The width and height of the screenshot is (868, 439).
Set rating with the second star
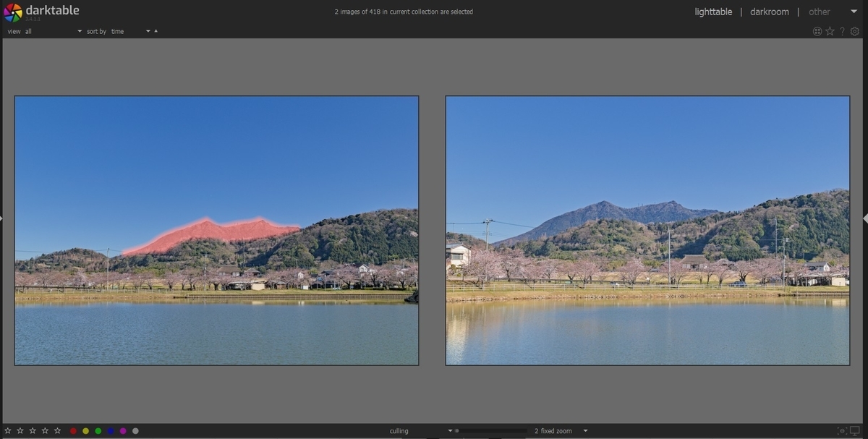click(20, 431)
